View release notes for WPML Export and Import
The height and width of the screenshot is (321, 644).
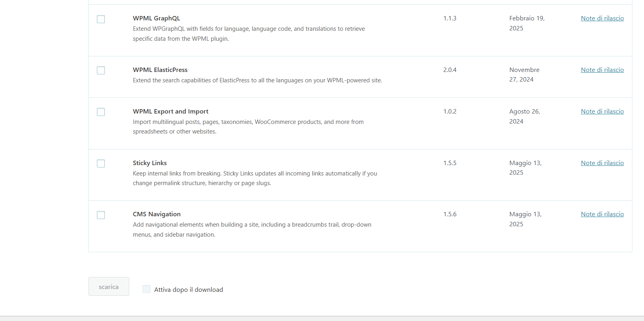[x=602, y=112]
